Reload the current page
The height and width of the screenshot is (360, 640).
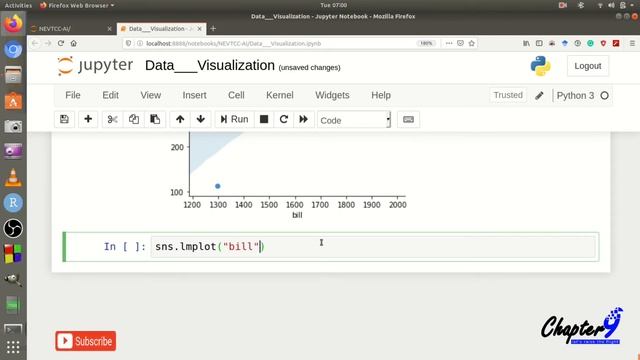(61, 43)
